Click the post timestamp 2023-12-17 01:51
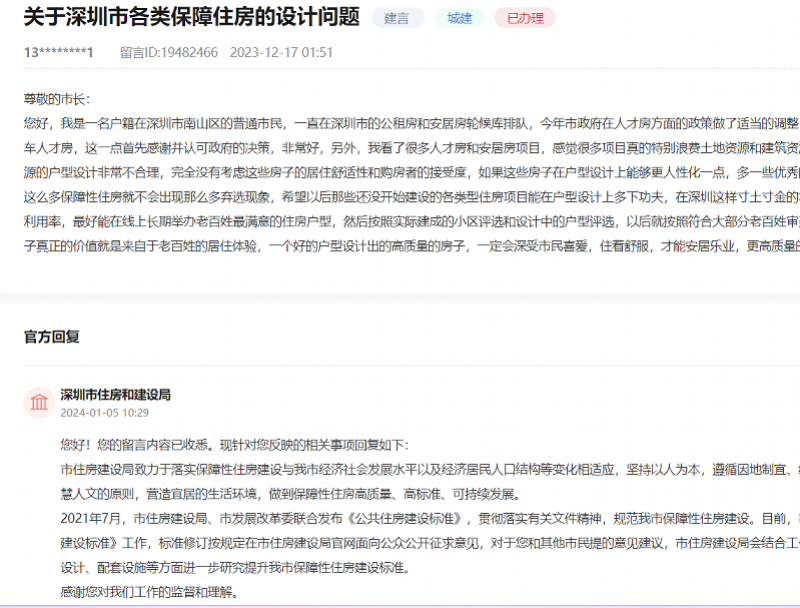The height and width of the screenshot is (608, 800). pyautogui.click(x=284, y=52)
